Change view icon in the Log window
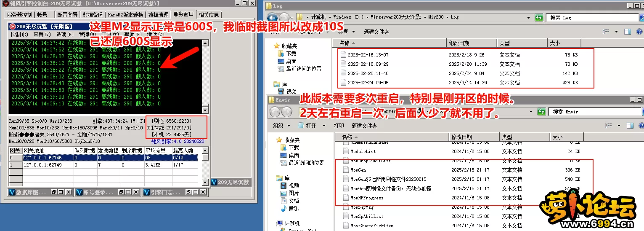 pyautogui.click(x=606, y=32)
